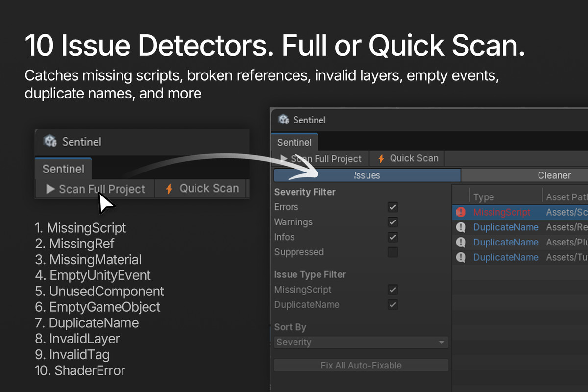Open the Sort By Severity dropdown
Viewport: 588px width, 392px height.
[x=361, y=342]
